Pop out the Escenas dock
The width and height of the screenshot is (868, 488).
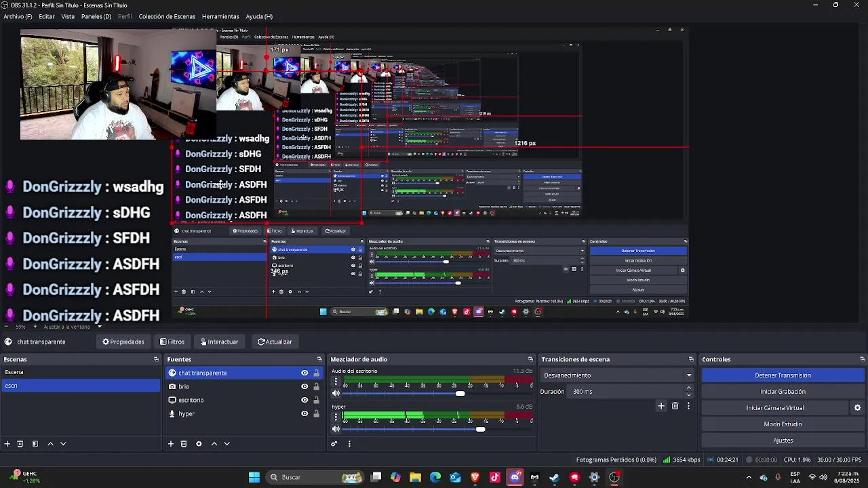(x=156, y=359)
